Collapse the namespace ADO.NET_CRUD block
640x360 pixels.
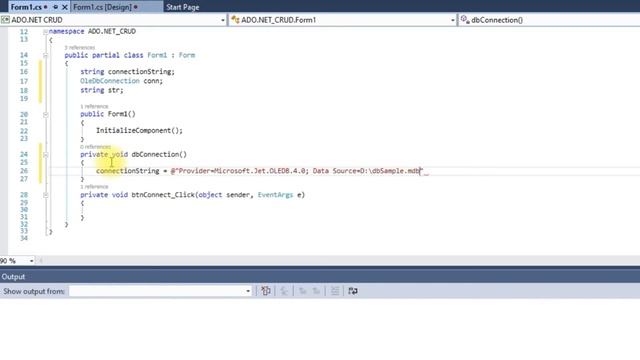pyautogui.click(x=45, y=31)
